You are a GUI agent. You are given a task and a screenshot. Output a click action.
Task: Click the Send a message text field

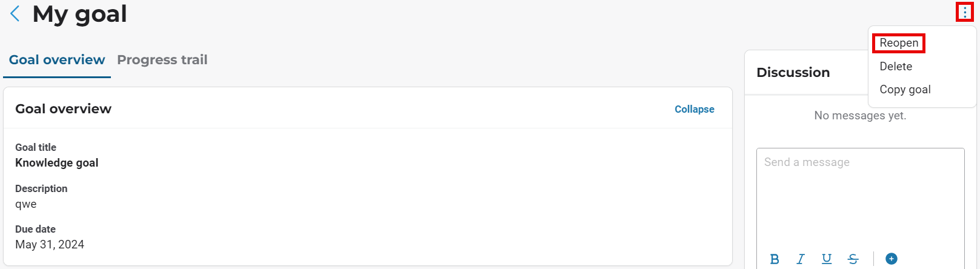click(x=859, y=194)
